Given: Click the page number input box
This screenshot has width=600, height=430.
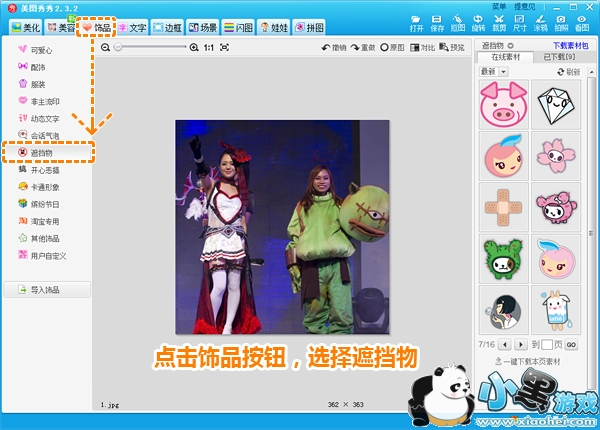Looking at the screenshot, I should [547, 344].
